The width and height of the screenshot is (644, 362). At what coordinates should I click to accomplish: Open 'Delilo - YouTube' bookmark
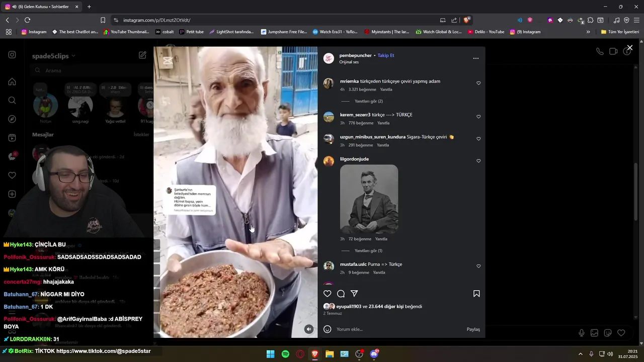pyautogui.click(x=486, y=32)
